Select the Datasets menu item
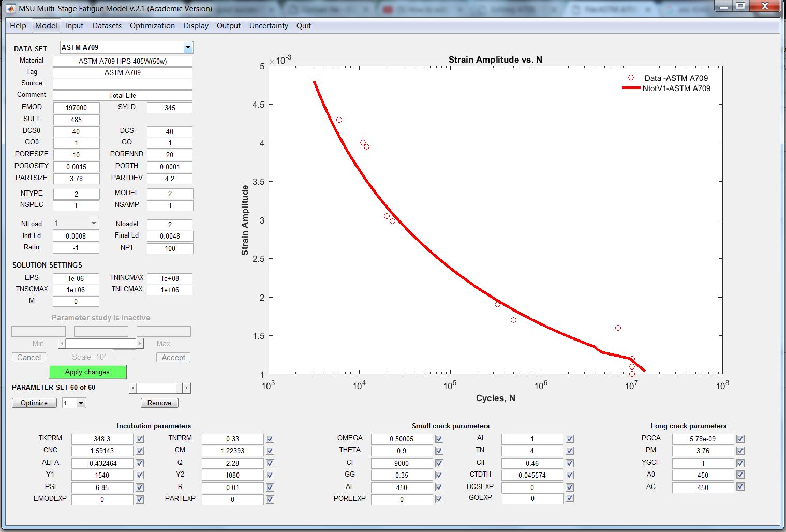Viewport: 786px width, 532px height. pos(107,26)
